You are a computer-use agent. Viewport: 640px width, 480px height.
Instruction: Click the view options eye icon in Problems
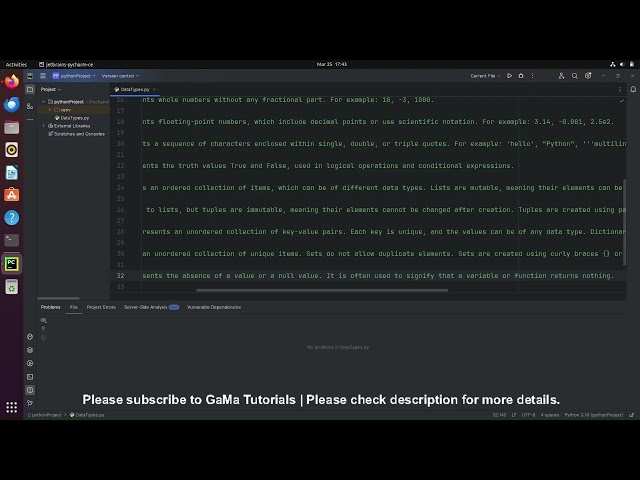pos(44,320)
